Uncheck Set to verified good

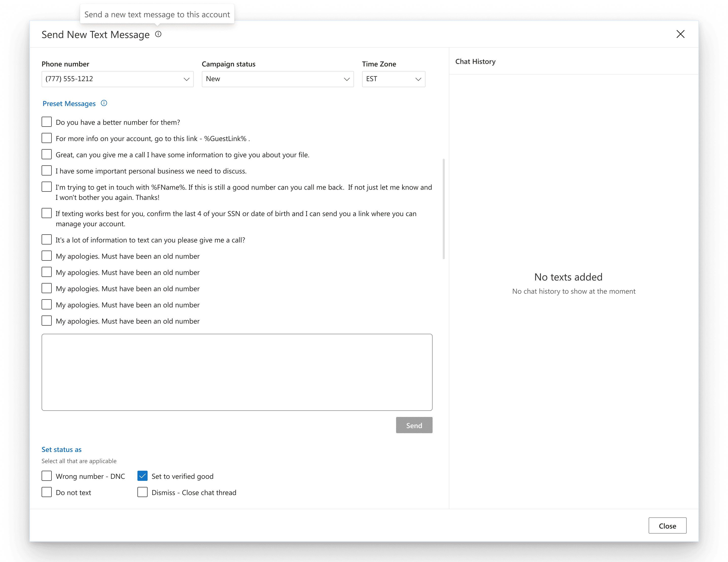point(142,476)
